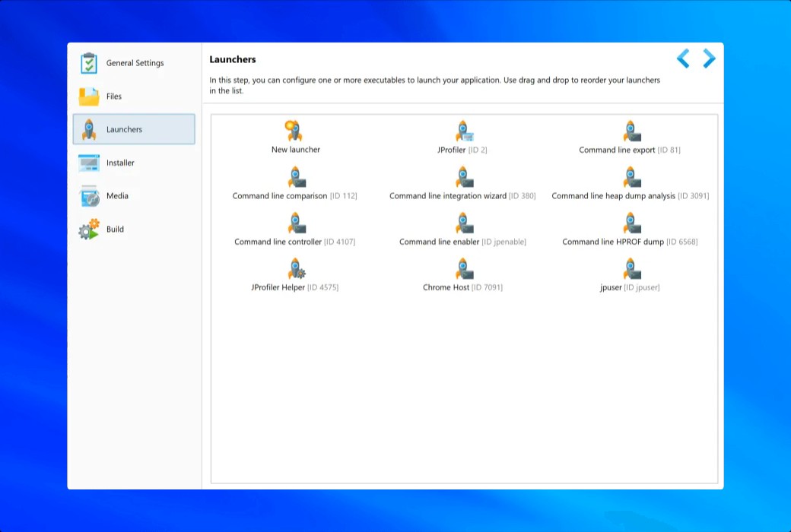
Task: Click the 'Command line export [ID 81]' label
Action: (x=630, y=150)
